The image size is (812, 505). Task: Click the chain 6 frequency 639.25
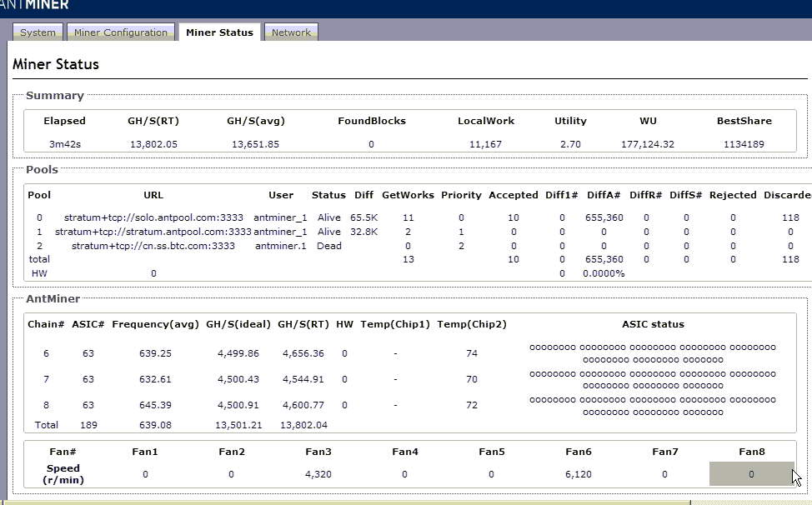coord(155,353)
